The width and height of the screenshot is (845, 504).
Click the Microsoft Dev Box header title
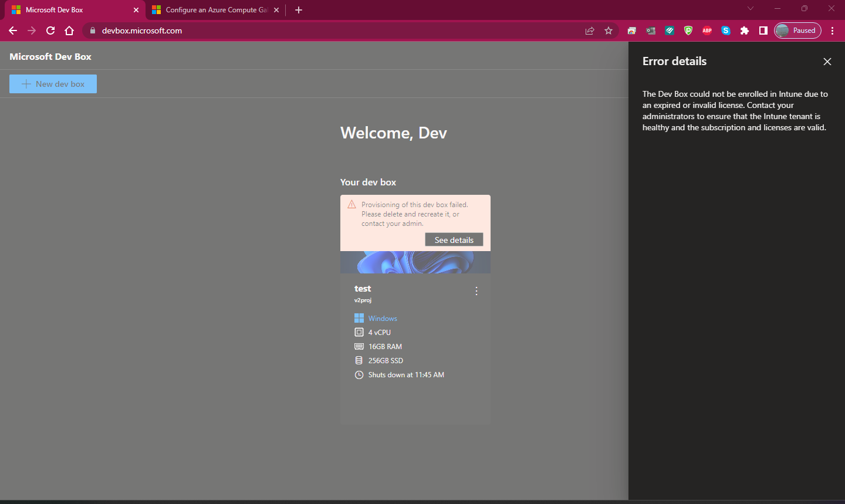coord(50,57)
